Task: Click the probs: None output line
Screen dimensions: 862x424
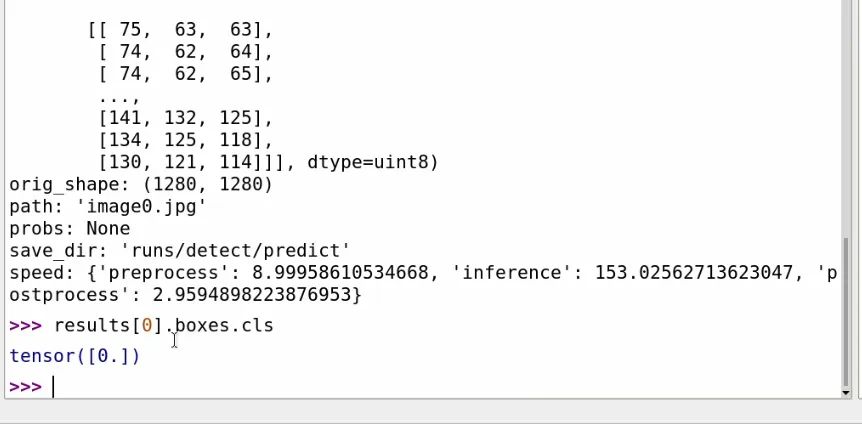Action: [x=69, y=228]
